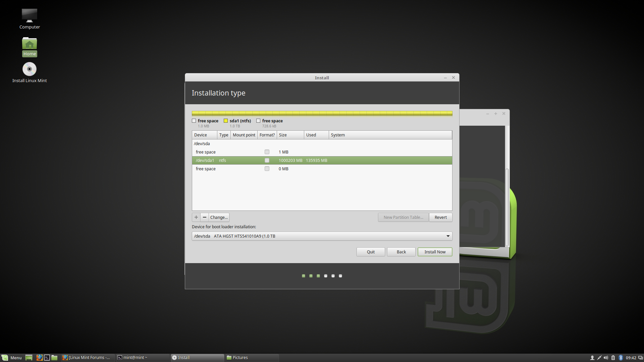
Task: Open the Home folder desktop icon
Action: [30, 47]
